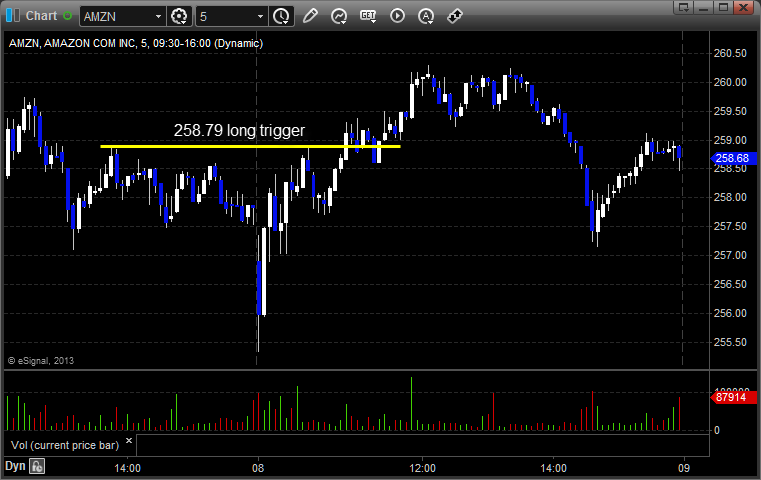Screen dimensions: 761x480
Task: Toggle the time lock icon beside Dyn
Action: click(x=37, y=466)
